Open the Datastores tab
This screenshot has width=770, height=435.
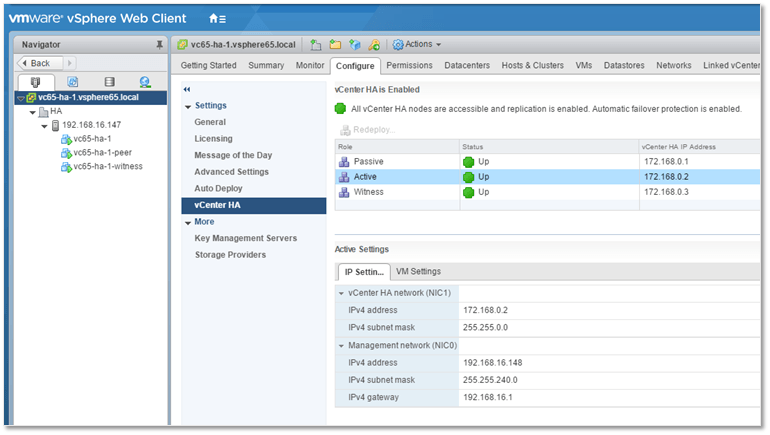624,65
